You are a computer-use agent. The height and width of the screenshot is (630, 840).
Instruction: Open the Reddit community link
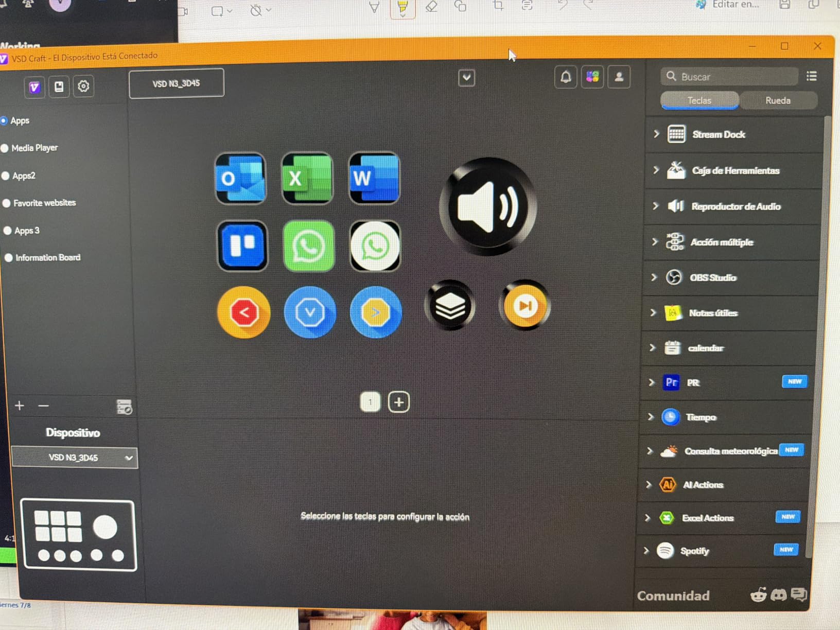759,595
